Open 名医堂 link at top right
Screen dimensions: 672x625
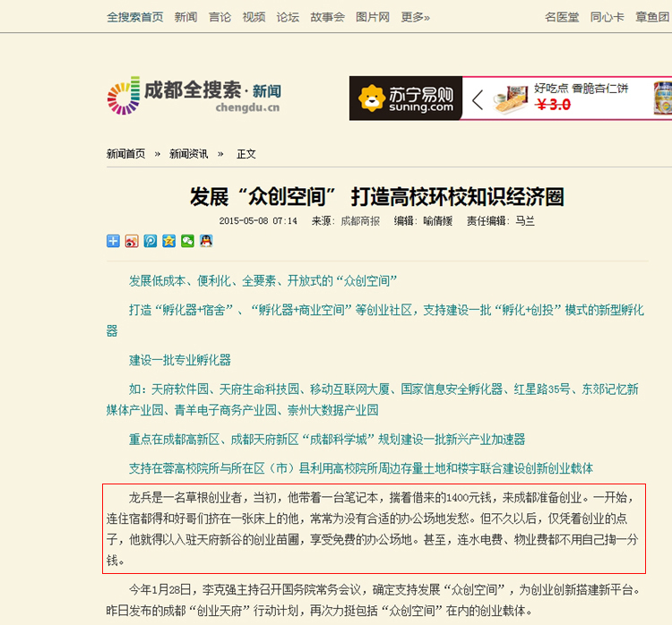point(562,17)
